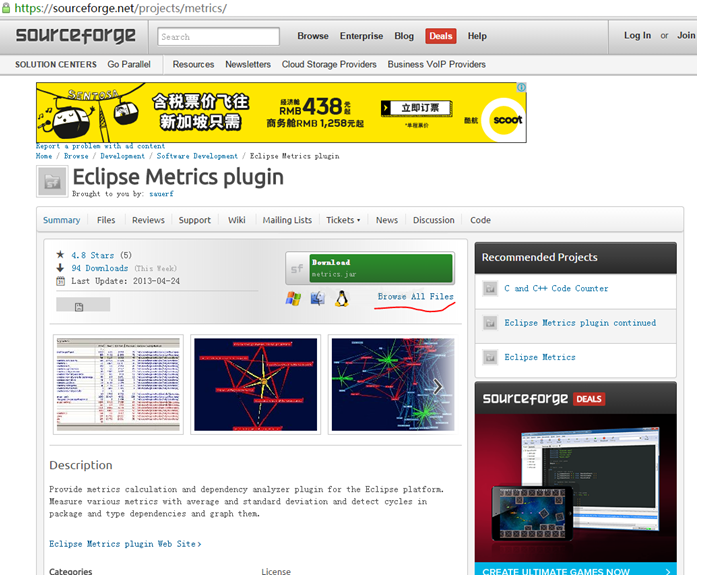Click Browse All Files link
705x588 pixels.
click(x=416, y=297)
